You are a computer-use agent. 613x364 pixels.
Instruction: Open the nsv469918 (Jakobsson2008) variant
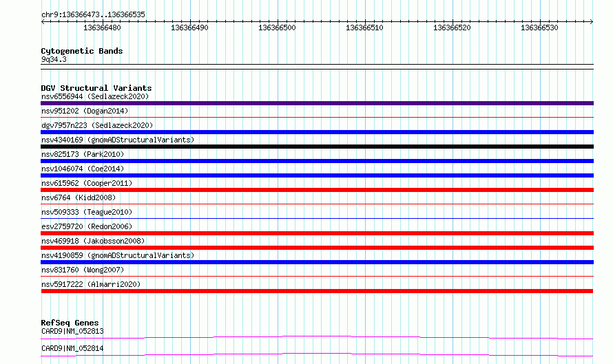tap(93, 241)
